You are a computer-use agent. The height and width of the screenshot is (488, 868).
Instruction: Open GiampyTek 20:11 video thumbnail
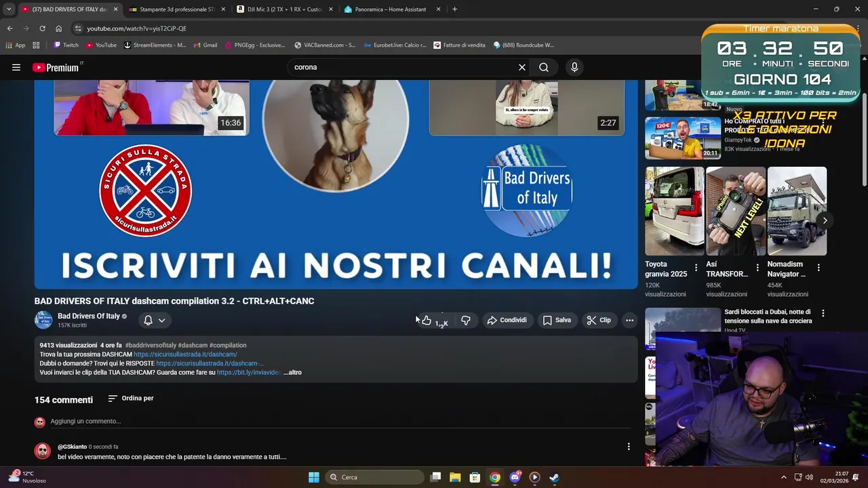coord(683,138)
